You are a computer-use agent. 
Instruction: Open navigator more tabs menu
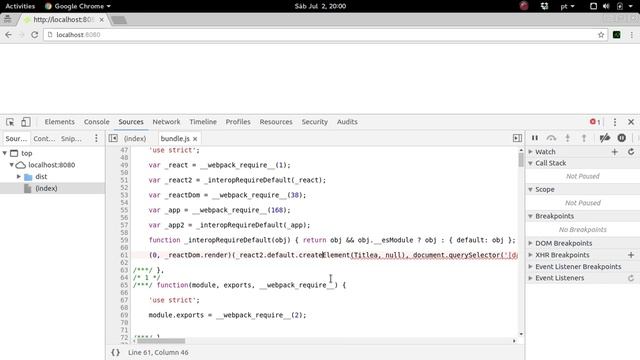[96, 138]
